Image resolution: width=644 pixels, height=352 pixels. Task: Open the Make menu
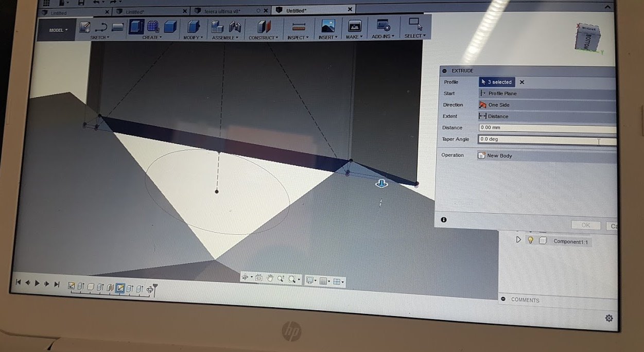(355, 37)
